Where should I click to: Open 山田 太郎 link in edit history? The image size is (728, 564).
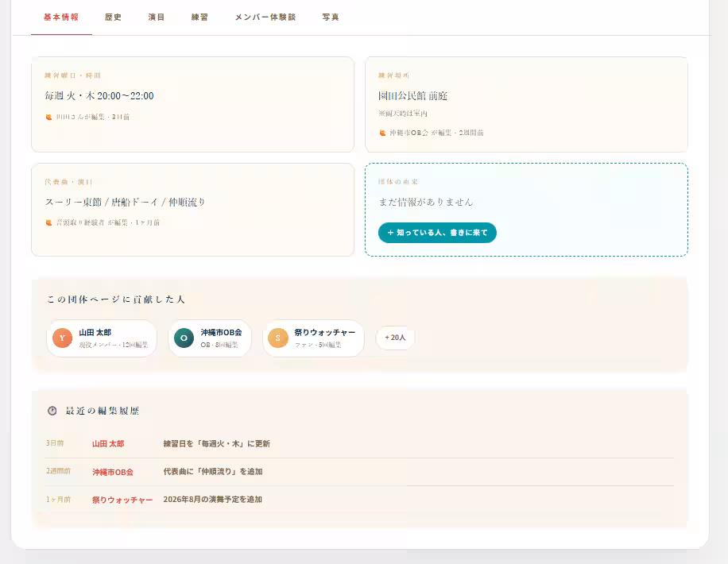click(108, 444)
